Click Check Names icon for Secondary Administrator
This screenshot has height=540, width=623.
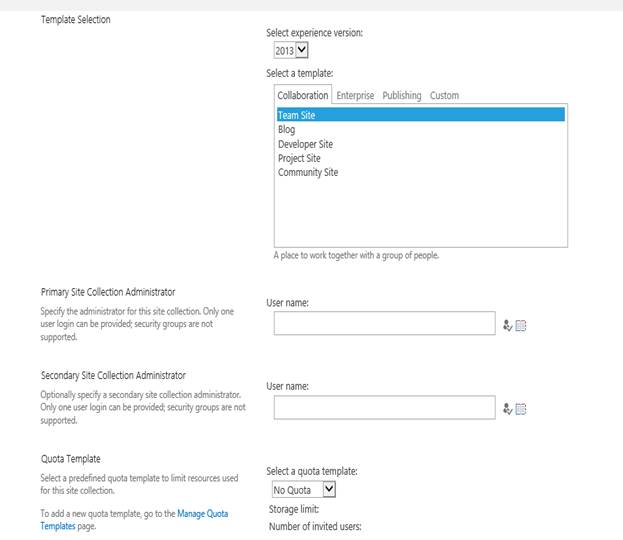click(508, 408)
